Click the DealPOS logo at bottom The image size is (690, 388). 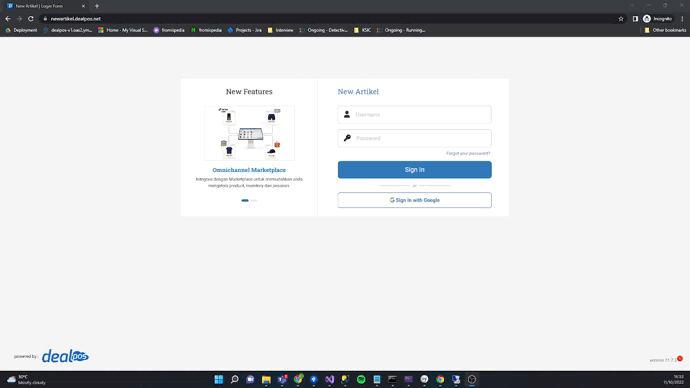65,356
